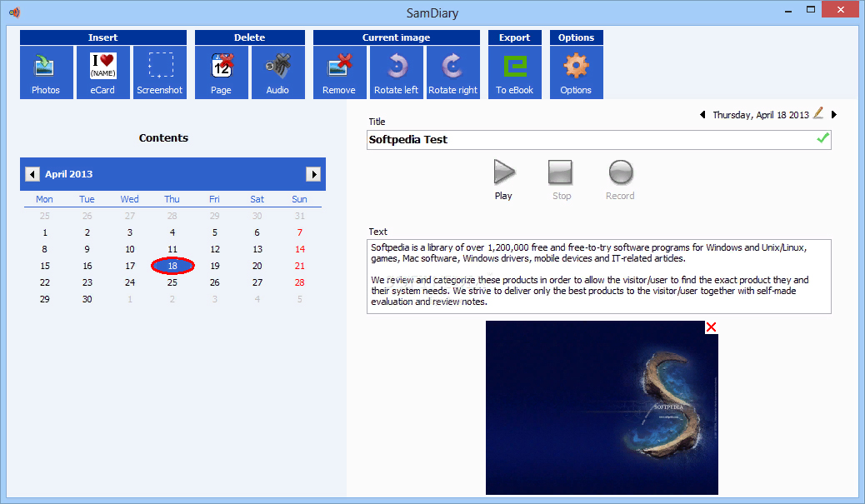This screenshot has width=865, height=504.
Task: Select greyed March 31 in calendar
Action: [x=299, y=216]
